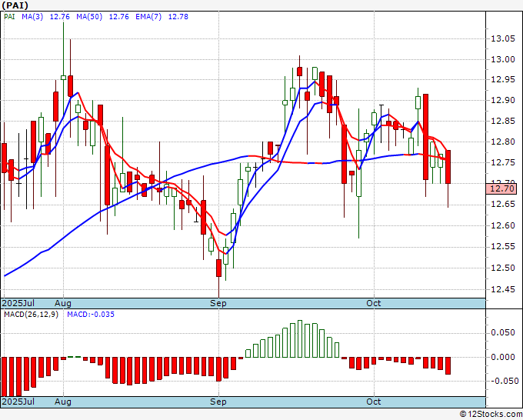Screen dimensions: 523x420
Task: Click the Sep label on price chart axis
Action: tap(218, 303)
